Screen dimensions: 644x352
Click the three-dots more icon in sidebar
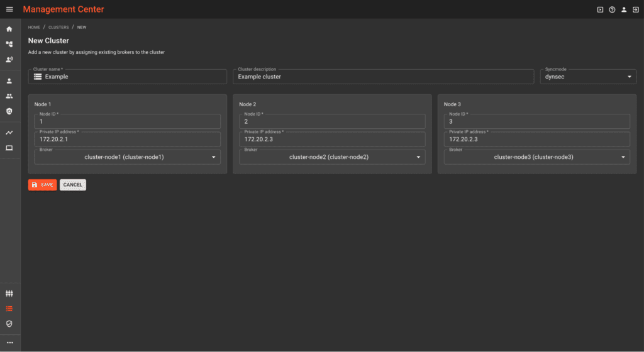pyautogui.click(x=9, y=343)
